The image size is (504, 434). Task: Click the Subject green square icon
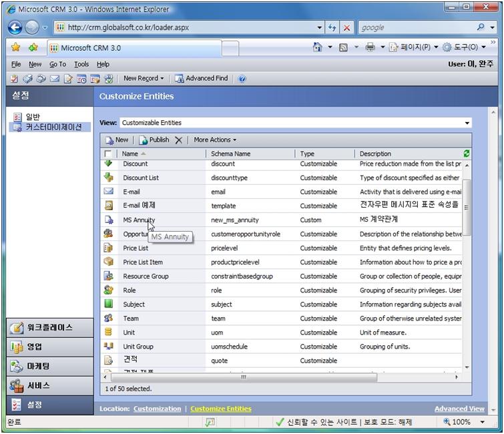click(x=109, y=304)
